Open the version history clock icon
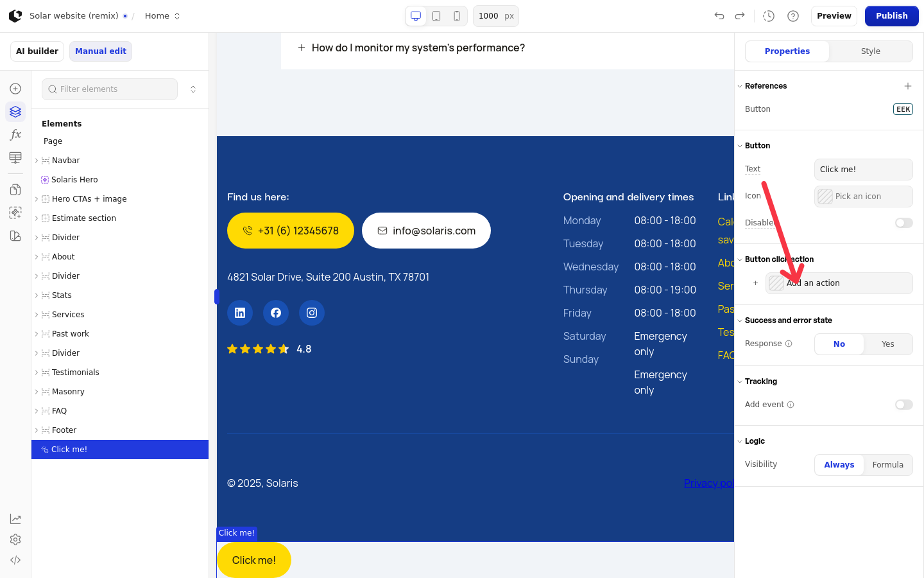 click(x=769, y=16)
